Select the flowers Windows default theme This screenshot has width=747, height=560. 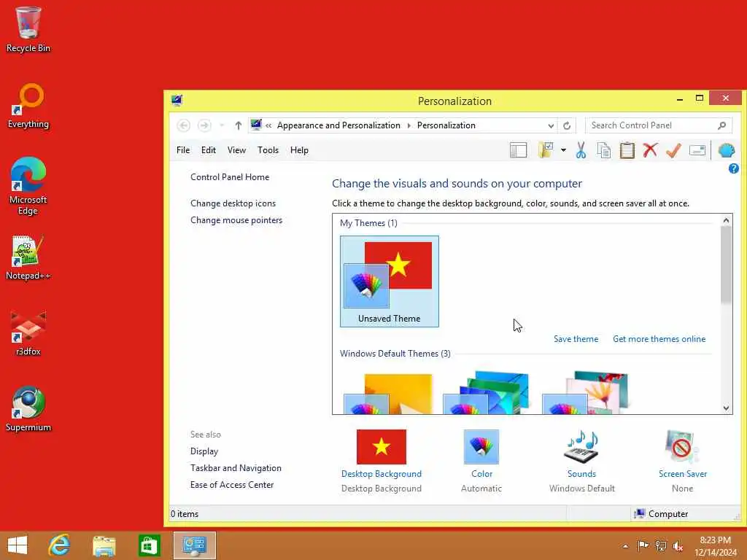(586, 392)
